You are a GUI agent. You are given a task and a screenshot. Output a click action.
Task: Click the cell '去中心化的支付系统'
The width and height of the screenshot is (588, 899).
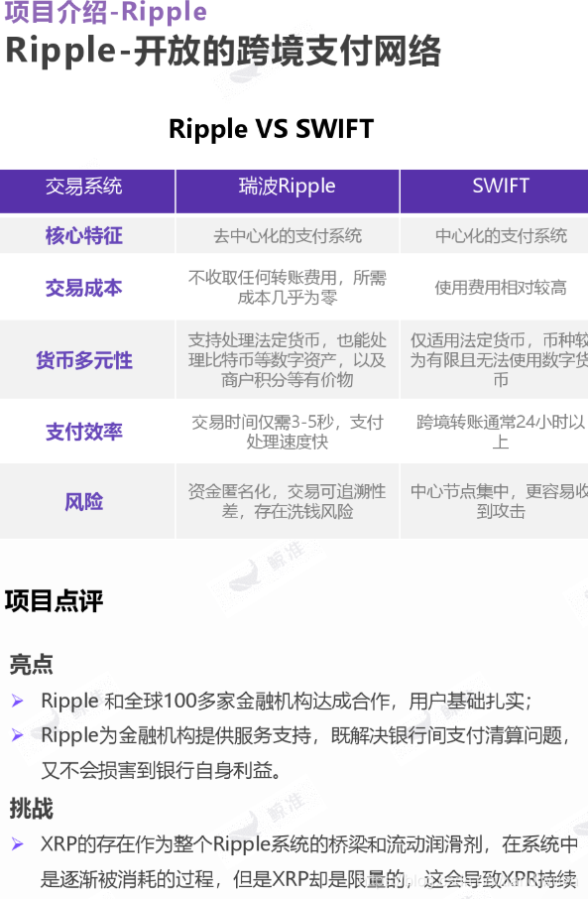tap(288, 235)
